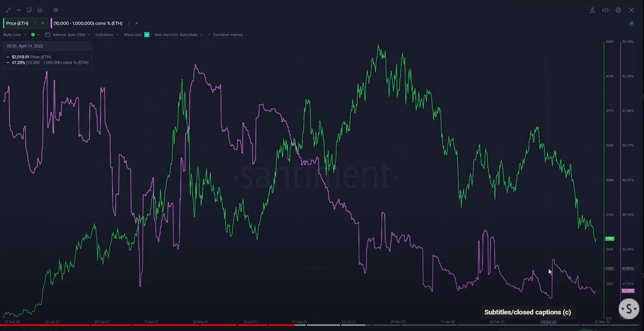Click 27 May 22 date on x-axis
Screen dimensions: 644x331
coord(603,322)
